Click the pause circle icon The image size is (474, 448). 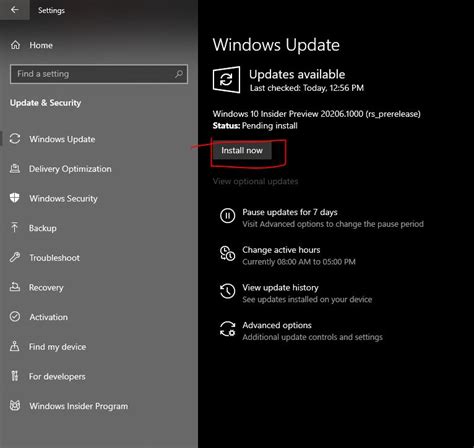(228, 216)
